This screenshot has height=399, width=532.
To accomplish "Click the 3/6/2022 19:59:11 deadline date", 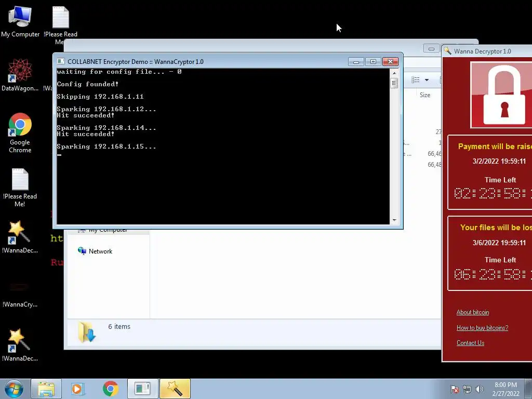I will point(499,243).
